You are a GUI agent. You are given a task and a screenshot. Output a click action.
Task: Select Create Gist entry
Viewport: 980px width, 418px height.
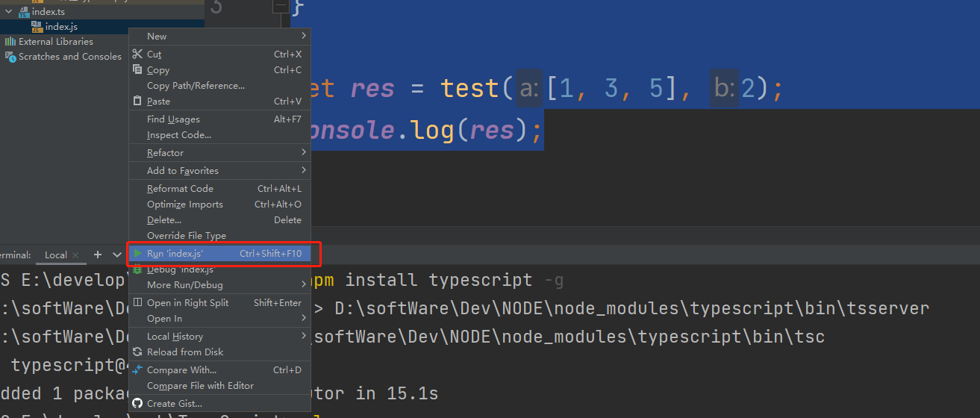(x=219, y=403)
